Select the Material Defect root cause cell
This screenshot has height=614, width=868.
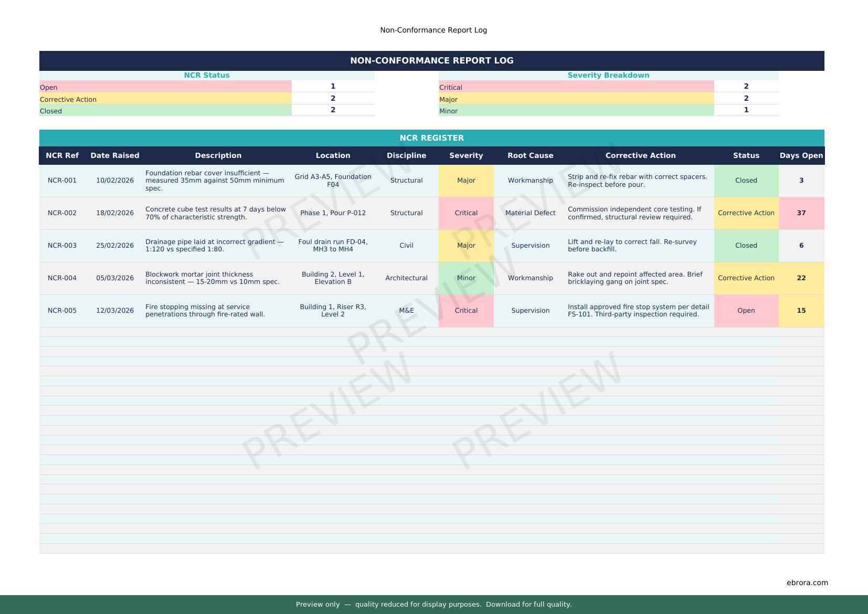pos(530,213)
